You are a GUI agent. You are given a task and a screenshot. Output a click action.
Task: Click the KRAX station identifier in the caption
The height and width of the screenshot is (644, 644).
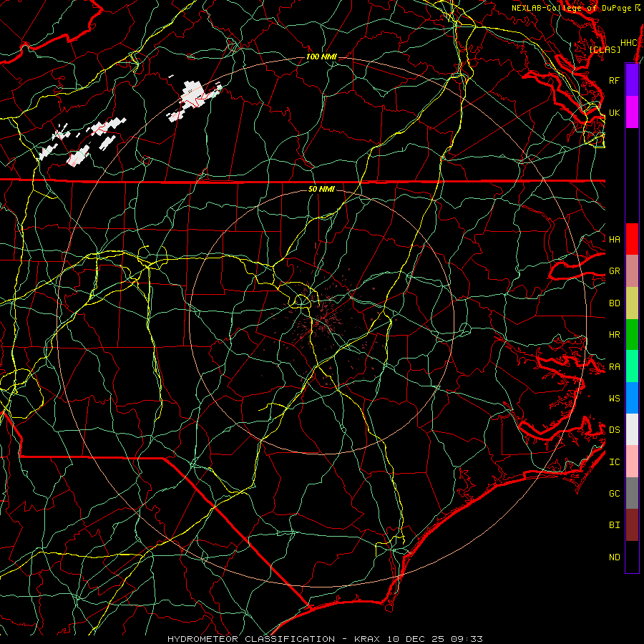[x=367, y=639]
